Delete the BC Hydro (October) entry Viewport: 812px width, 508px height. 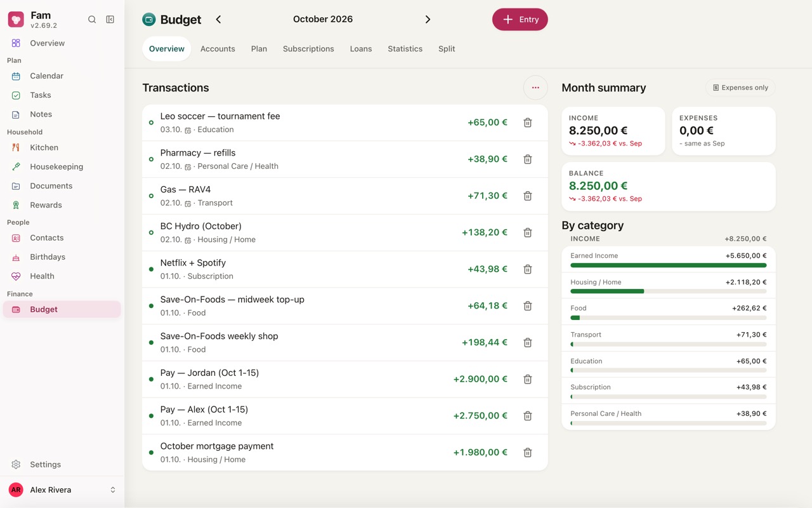pos(527,232)
